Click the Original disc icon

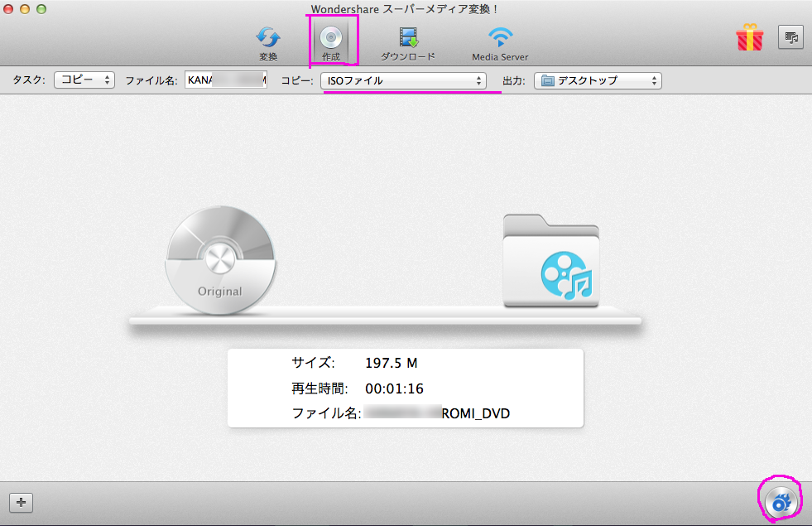pos(220,259)
